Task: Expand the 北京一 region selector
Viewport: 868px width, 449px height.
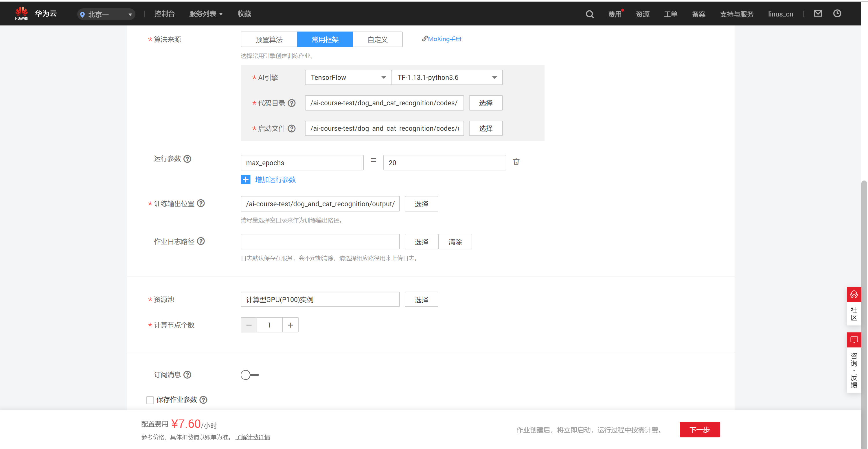Action: tap(106, 14)
